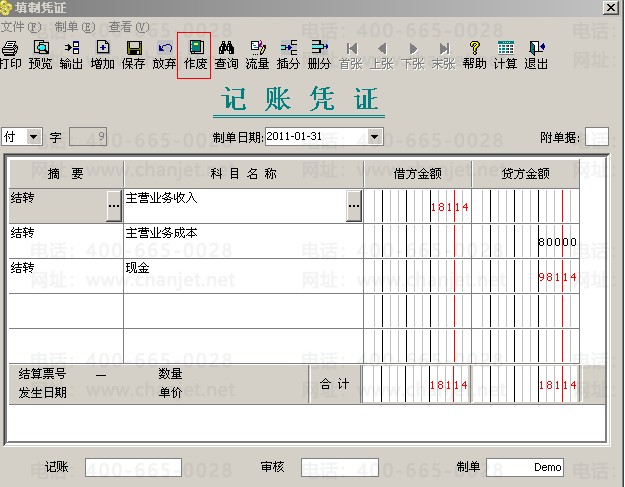The width and height of the screenshot is (625, 487).
Task: Discard changes with 放弃 icon
Action: tap(164, 55)
